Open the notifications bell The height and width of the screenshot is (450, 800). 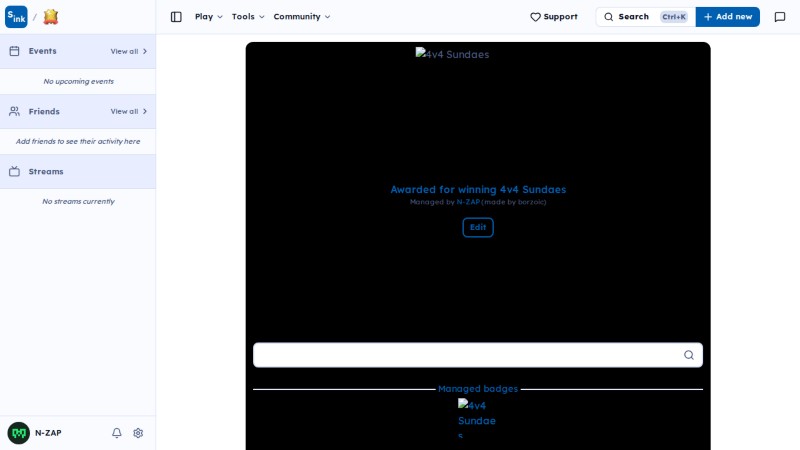(x=117, y=433)
